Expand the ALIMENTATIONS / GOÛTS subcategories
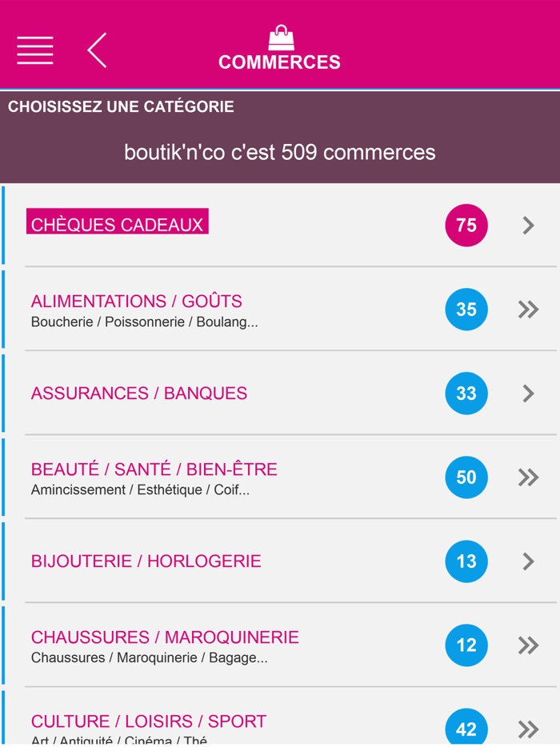The image size is (560, 747). pyautogui.click(x=528, y=310)
